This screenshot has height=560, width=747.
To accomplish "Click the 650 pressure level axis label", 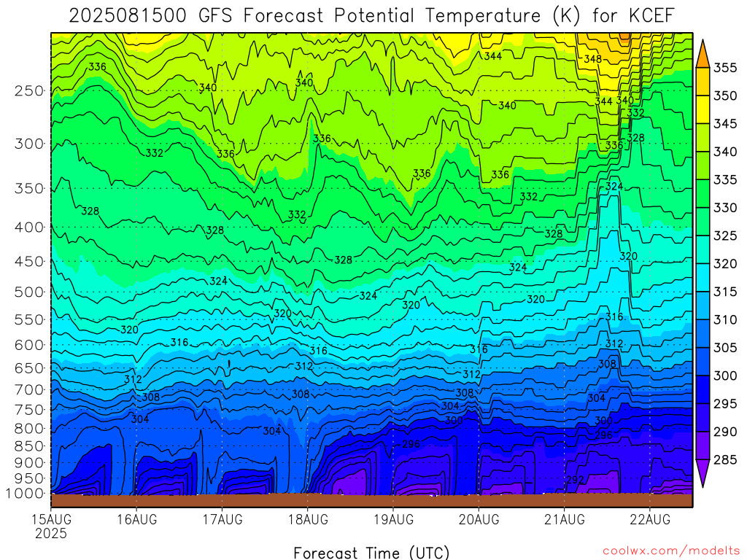I will (x=29, y=368).
